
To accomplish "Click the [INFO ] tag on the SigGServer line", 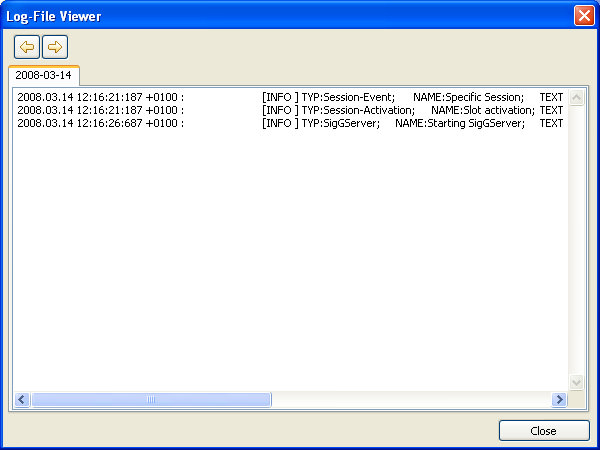I will coord(280,123).
